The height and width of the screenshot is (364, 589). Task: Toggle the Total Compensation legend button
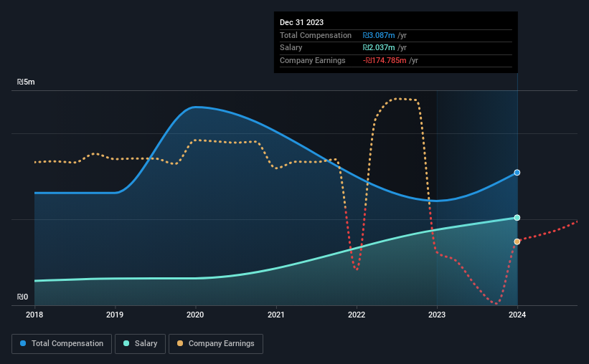point(62,344)
